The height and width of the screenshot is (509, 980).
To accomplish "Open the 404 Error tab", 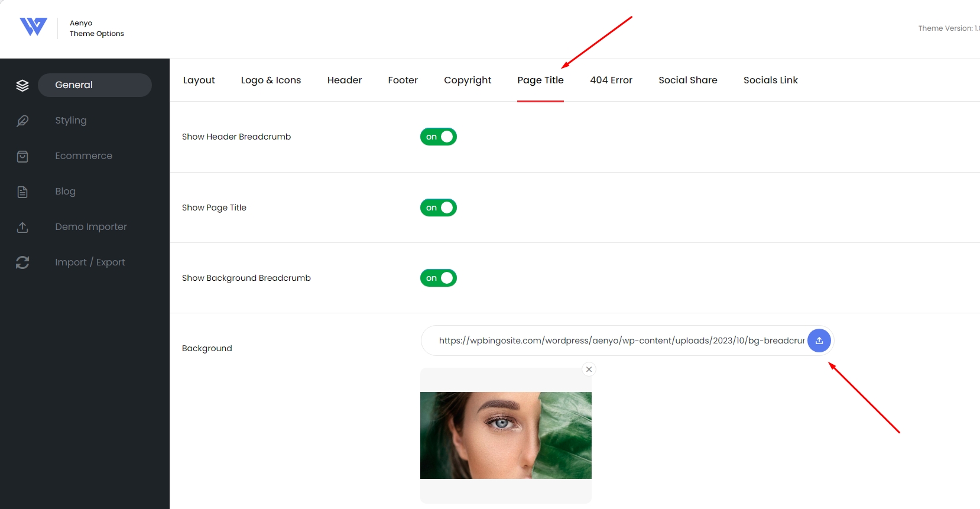I will point(611,80).
